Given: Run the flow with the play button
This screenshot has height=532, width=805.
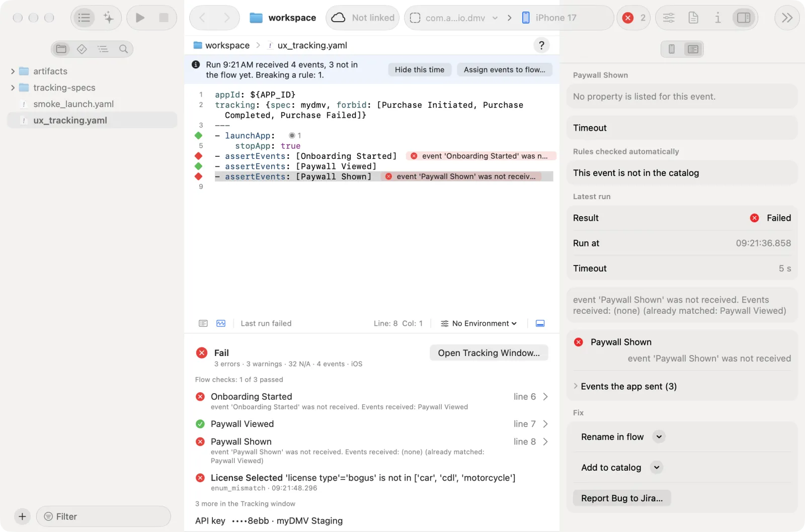Looking at the screenshot, I should pyautogui.click(x=140, y=18).
